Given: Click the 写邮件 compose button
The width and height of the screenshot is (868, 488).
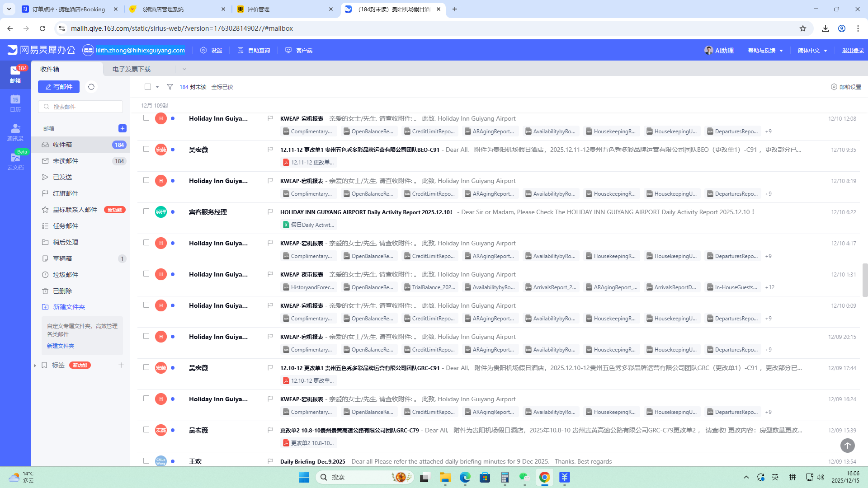Looking at the screenshot, I should 59,87.
